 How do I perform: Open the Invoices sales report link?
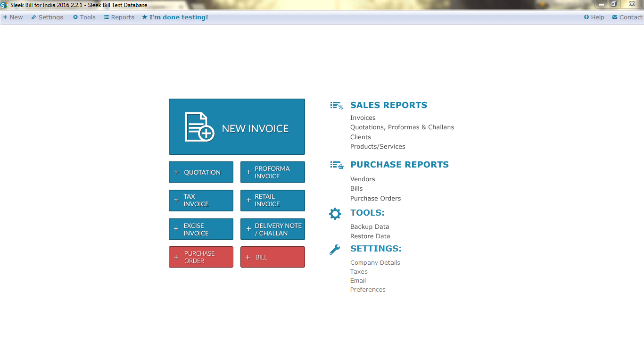[363, 118]
